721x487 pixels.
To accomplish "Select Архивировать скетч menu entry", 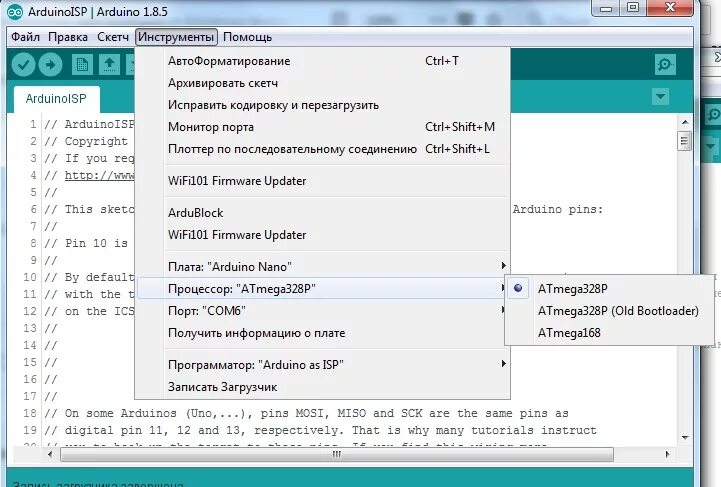I will 323,83.
